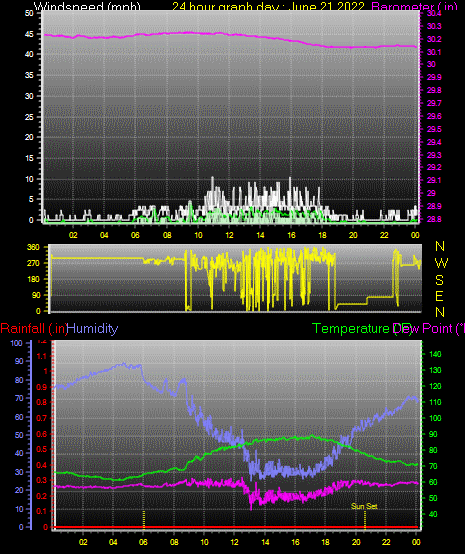Click the 40 value on the green temperature axis
465x554 pixels.
point(433,514)
